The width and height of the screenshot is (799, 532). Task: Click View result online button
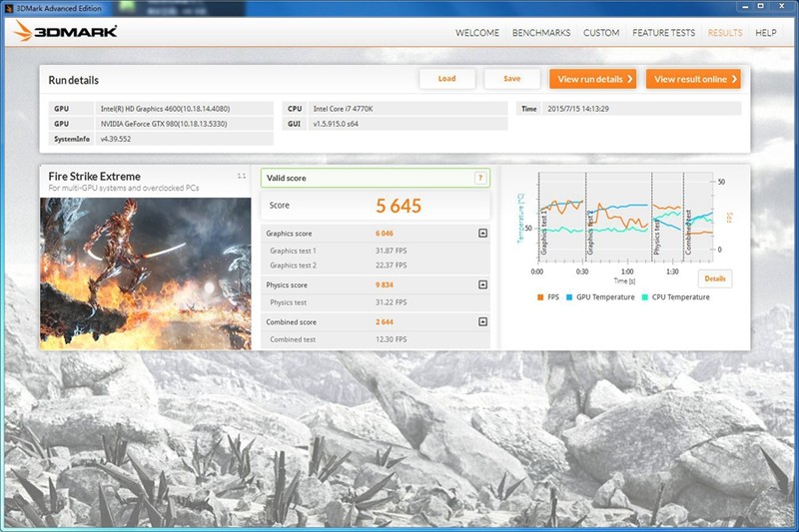[693, 79]
